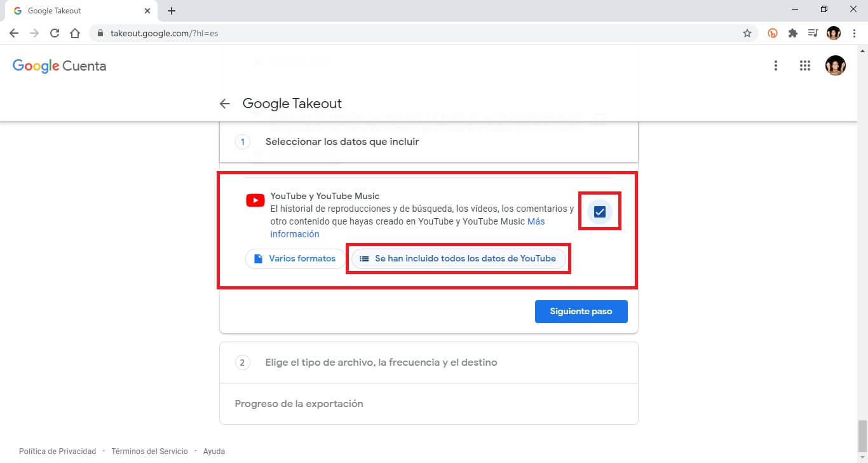Reload the Takeout page
The height and width of the screenshot is (463, 868).
click(x=55, y=33)
